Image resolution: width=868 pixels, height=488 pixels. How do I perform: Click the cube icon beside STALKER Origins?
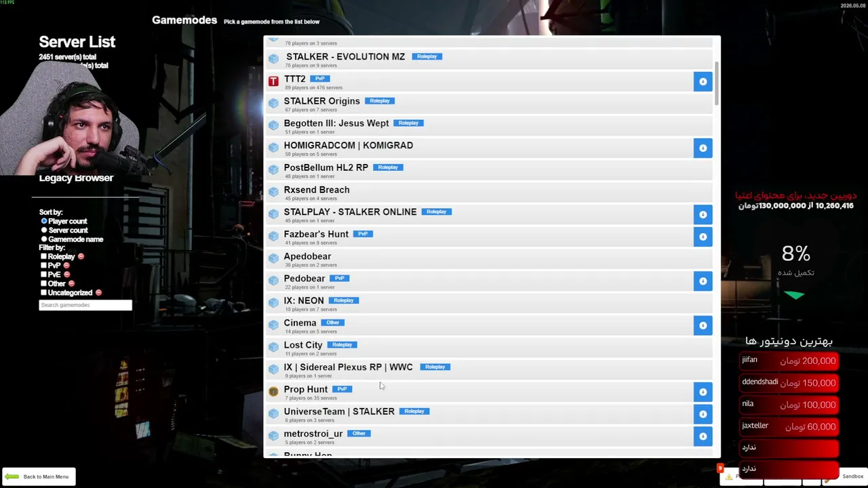(273, 103)
